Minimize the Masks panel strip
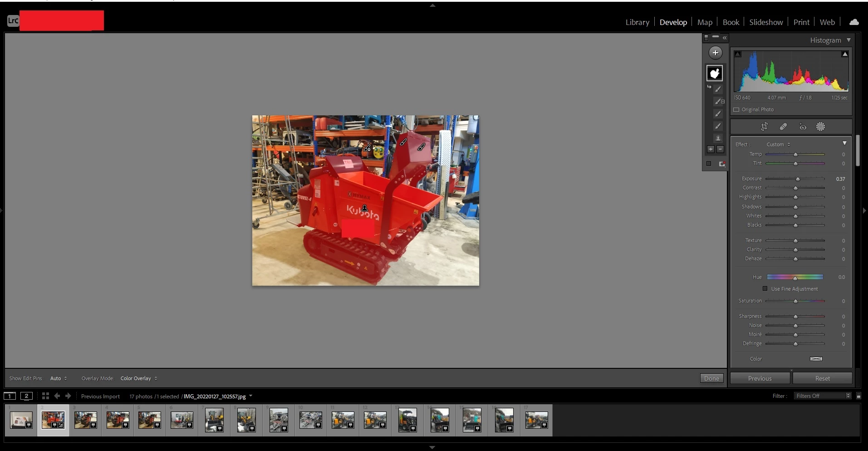The width and height of the screenshot is (868, 451). pyautogui.click(x=716, y=36)
